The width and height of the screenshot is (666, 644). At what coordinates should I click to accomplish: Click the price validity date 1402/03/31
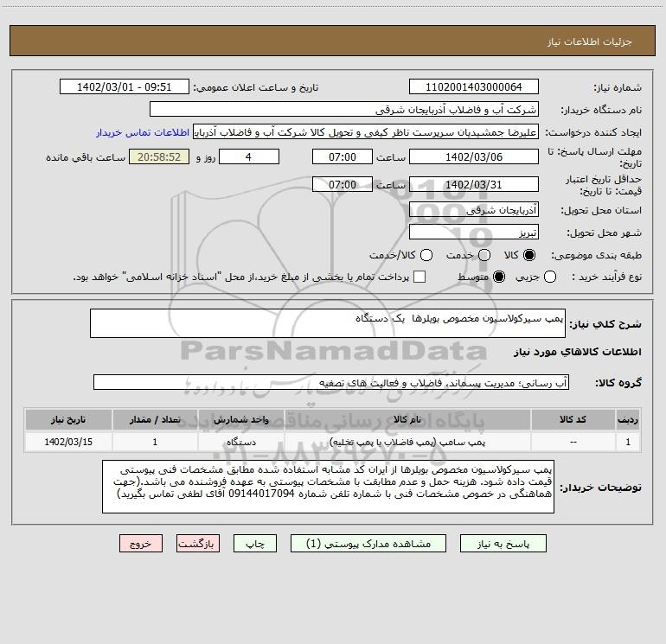(x=474, y=184)
